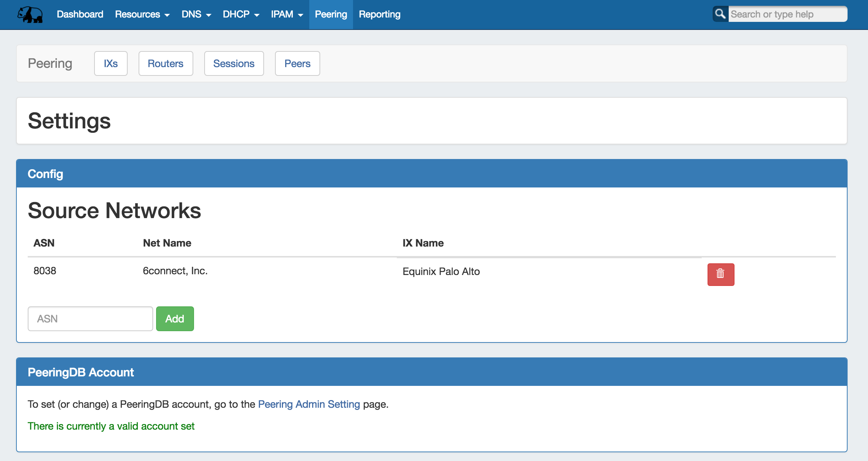Go to the Dashboard menu item
Viewport: 868px width, 461px height.
(80, 15)
